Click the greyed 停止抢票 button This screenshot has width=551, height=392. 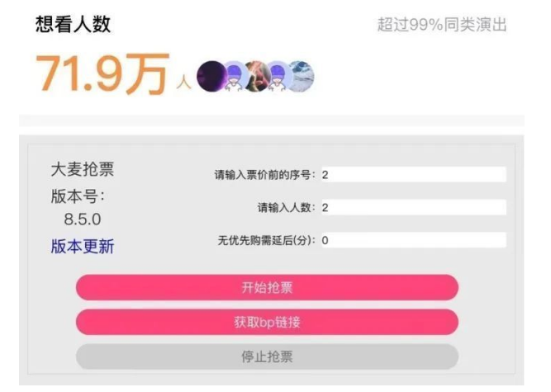pyautogui.click(x=267, y=357)
